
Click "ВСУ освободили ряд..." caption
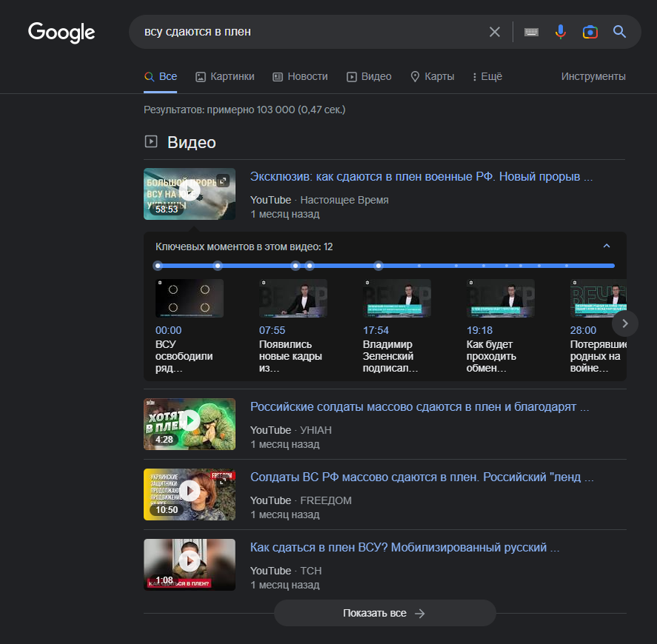tap(184, 356)
